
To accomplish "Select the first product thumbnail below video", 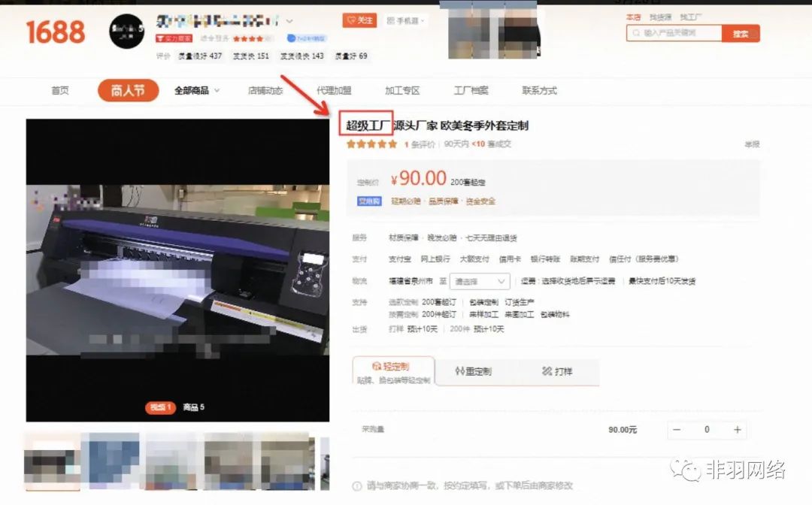I will [53, 461].
